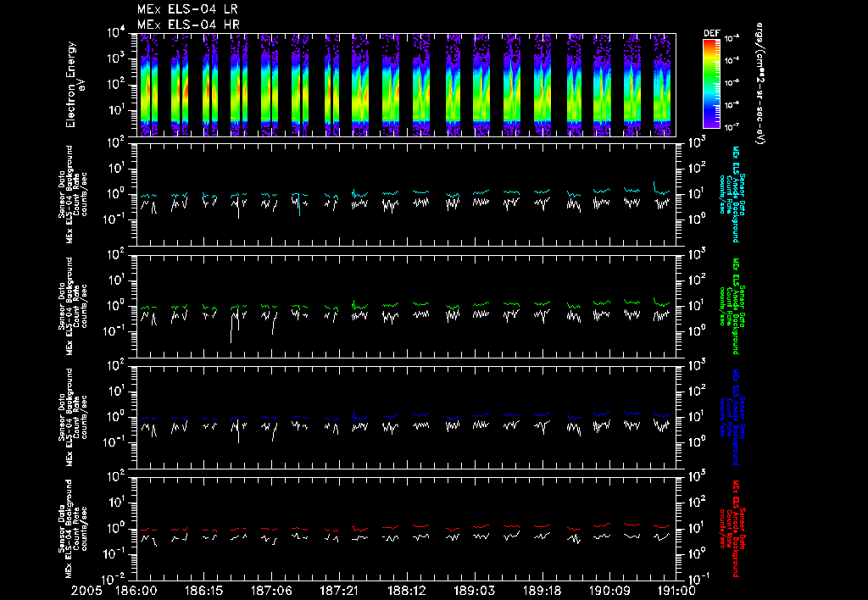Click the 10^-1 tick on the bottom panel's right axis
Screen dimensions: 868x600
(699, 580)
